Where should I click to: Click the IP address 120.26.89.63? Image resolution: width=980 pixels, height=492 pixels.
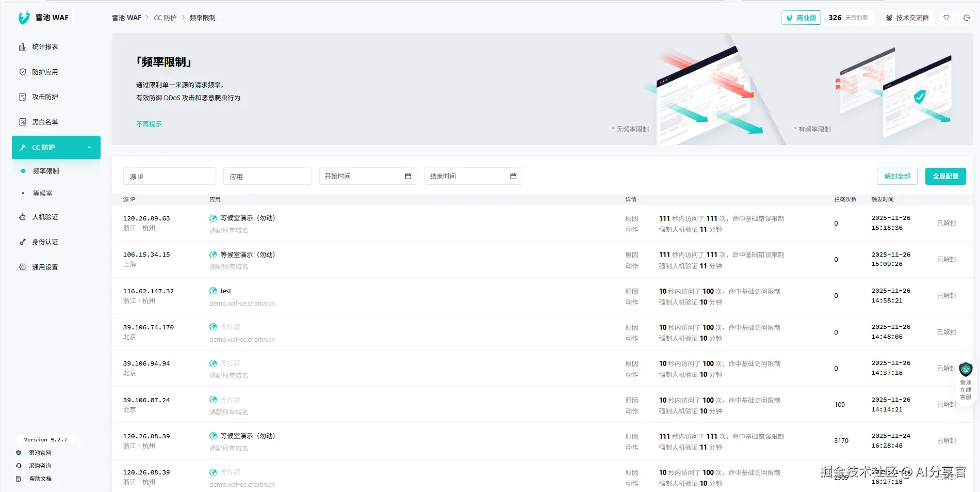point(146,219)
